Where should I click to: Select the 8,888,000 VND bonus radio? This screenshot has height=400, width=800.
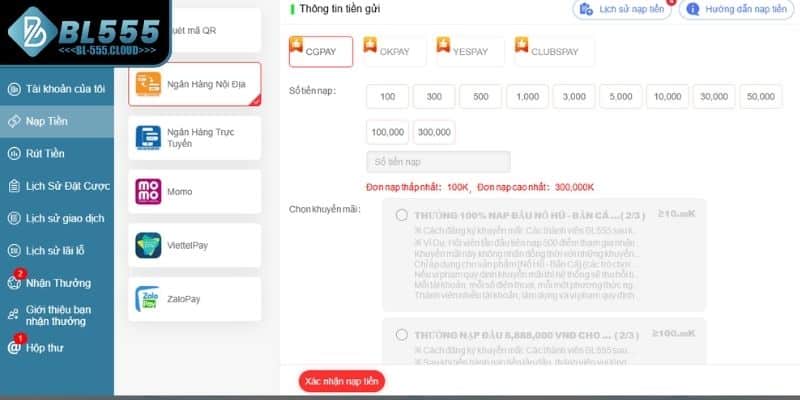coord(402,335)
